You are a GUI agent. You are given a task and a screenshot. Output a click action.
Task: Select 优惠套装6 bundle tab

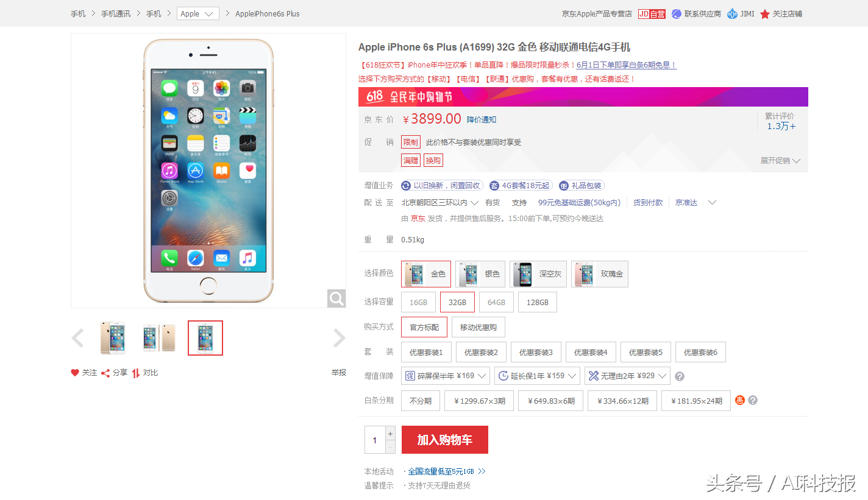[x=700, y=352]
